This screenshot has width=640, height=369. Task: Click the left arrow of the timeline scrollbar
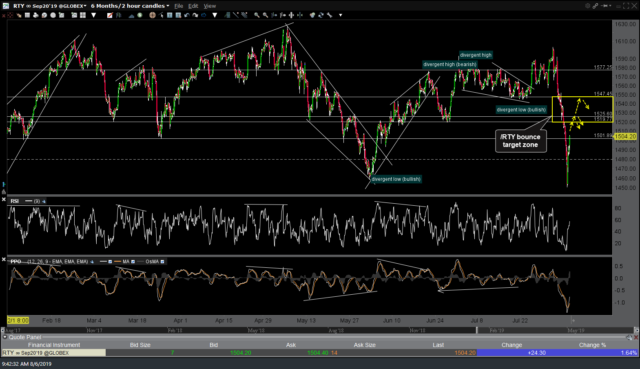click(x=2, y=330)
